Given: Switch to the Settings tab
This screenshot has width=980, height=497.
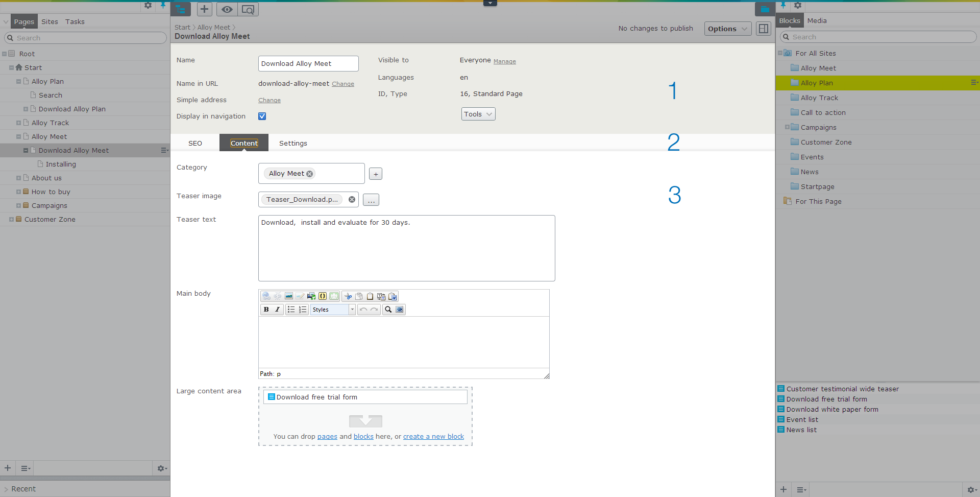Looking at the screenshot, I should click(x=293, y=143).
